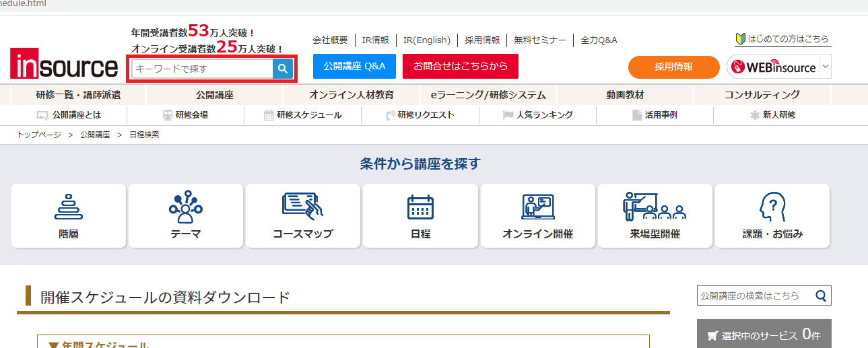Expand the WEBinsource dropdown arrow
The image size is (868, 348).
(826, 67)
